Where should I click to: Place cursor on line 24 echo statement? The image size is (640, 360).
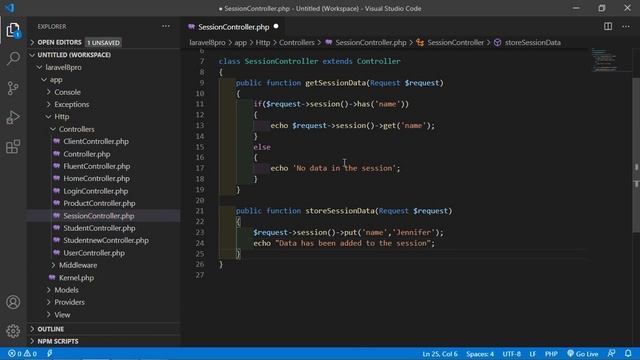point(344,243)
